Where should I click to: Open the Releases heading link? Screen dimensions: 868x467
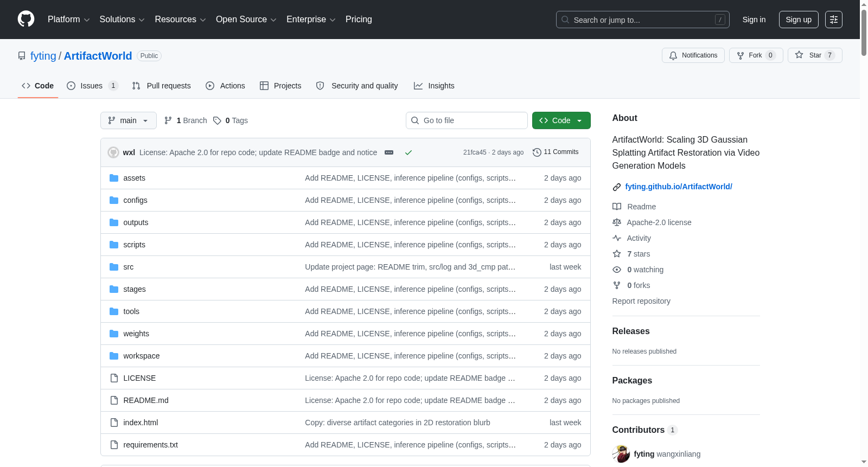(x=631, y=331)
